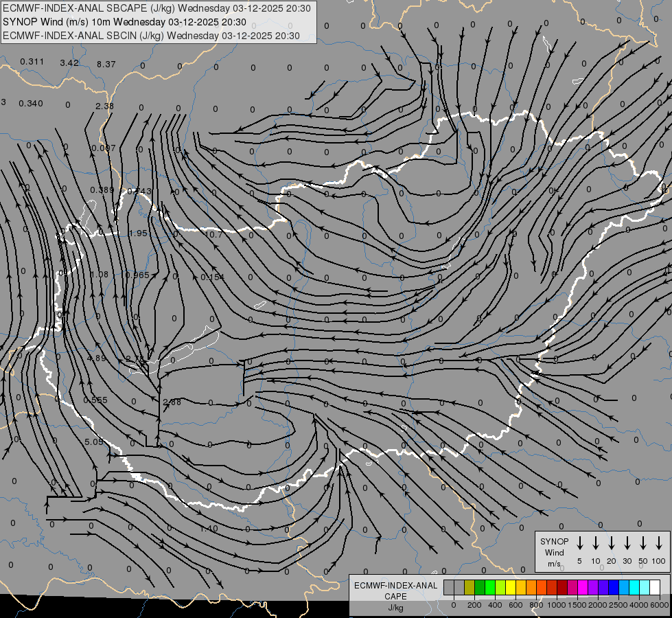
Task: Click the 0.743 value on the map
Action: (139, 192)
